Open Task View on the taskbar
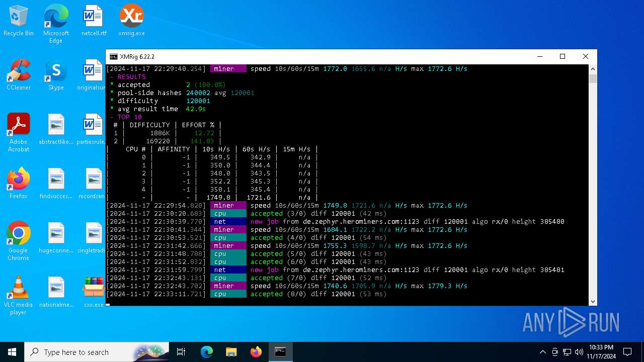This screenshot has width=644, height=362. click(181, 352)
